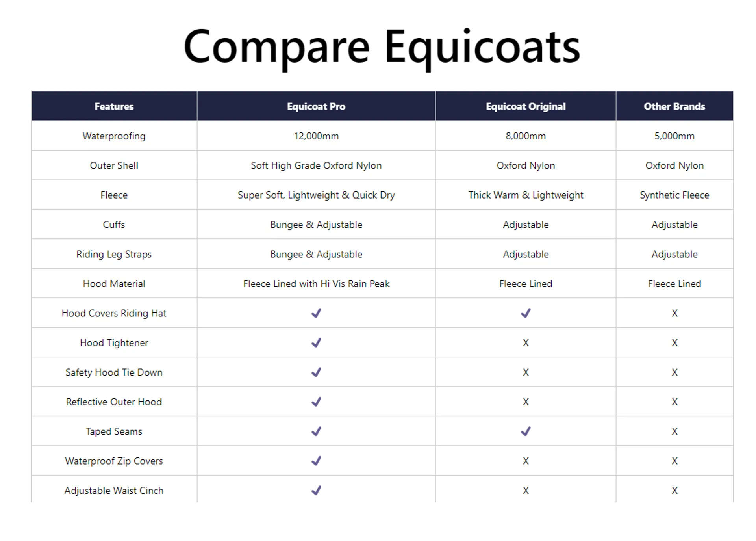Click Equicoat Original checkmark for Hood Covers Riding Hat
The image size is (756, 541).
[526, 313]
